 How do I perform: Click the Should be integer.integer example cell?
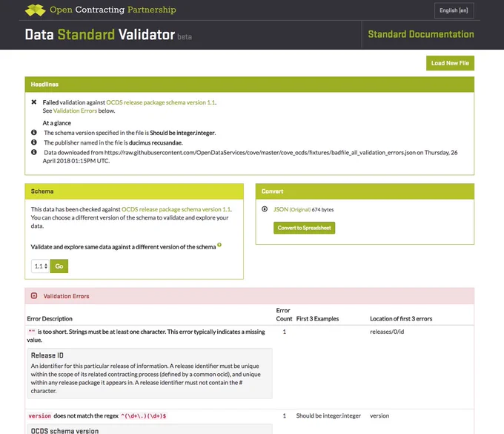tap(328, 415)
